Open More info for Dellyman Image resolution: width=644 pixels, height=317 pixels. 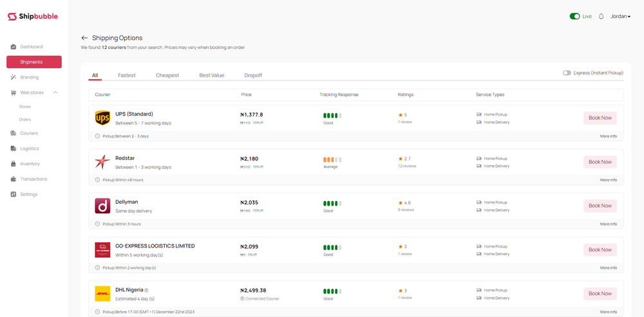609,224
